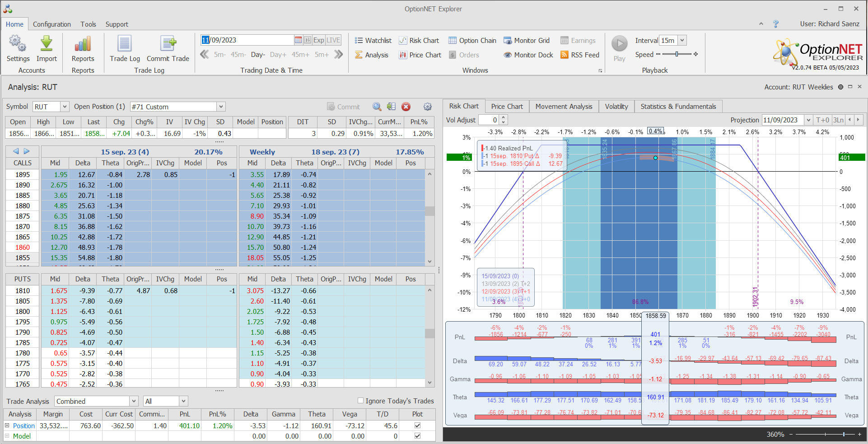This screenshot has height=444, width=868.
Task: Open the Trade Log icon
Action: [125, 44]
